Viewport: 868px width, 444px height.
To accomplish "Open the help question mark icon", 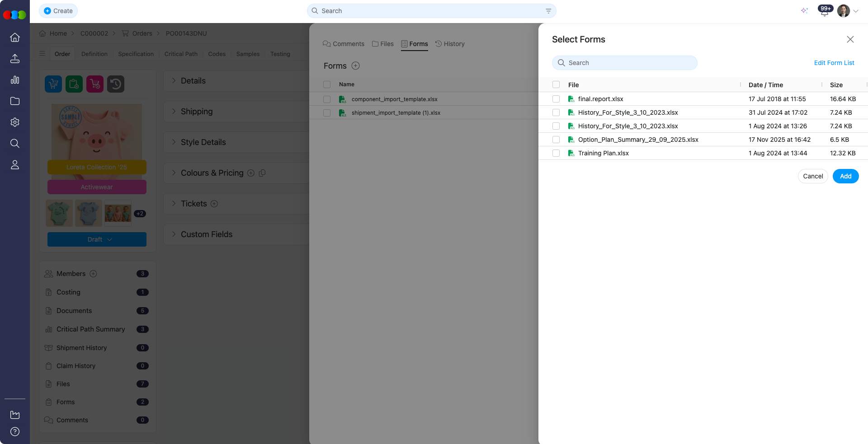I will (x=15, y=431).
